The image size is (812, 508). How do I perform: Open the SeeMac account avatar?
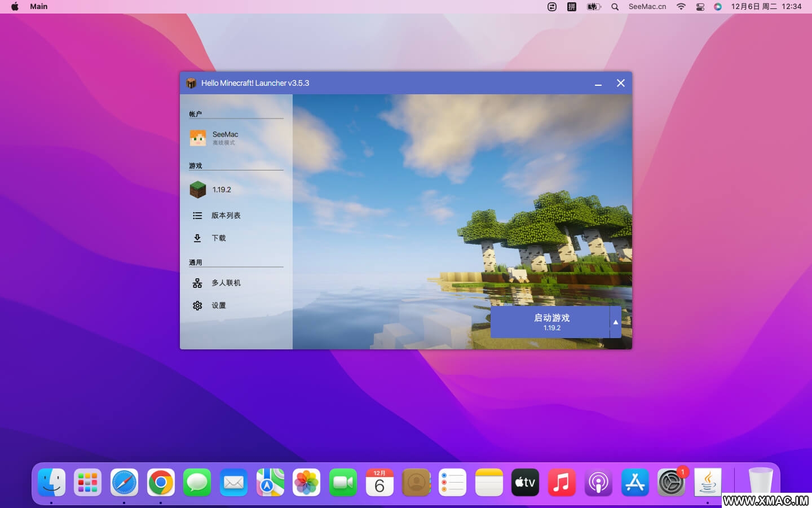pyautogui.click(x=198, y=138)
